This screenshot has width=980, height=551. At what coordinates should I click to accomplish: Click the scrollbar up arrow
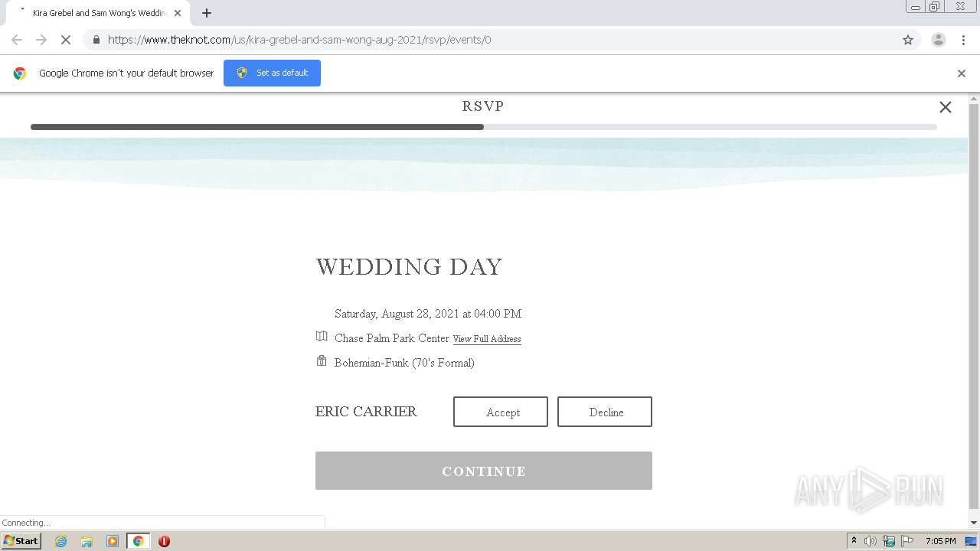[x=974, y=99]
